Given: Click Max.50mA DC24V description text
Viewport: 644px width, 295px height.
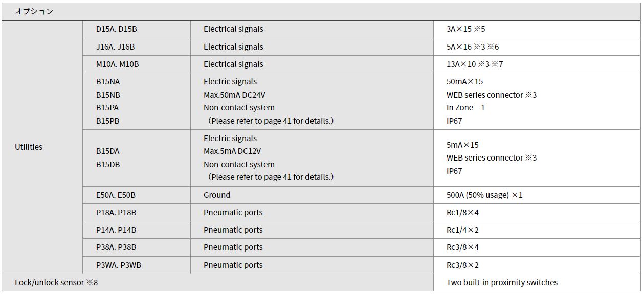Looking at the screenshot, I should click(x=234, y=95).
